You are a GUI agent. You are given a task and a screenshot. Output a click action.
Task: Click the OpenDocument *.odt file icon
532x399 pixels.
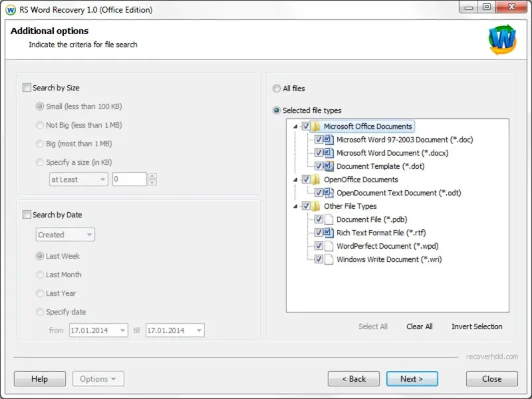[x=329, y=193]
